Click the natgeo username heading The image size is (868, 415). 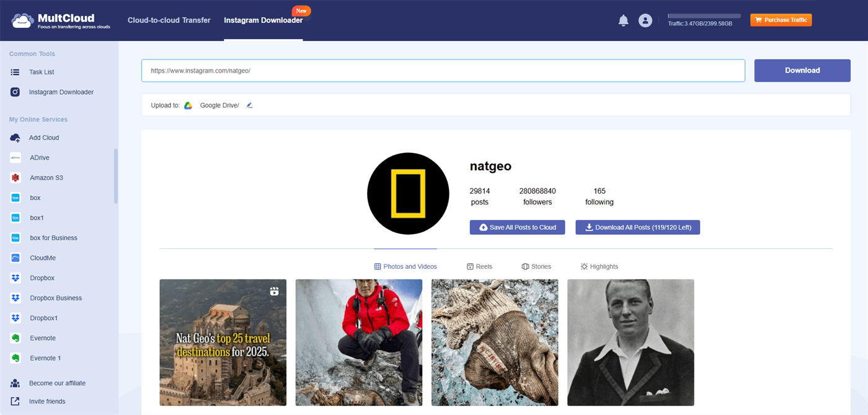click(x=490, y=166)
